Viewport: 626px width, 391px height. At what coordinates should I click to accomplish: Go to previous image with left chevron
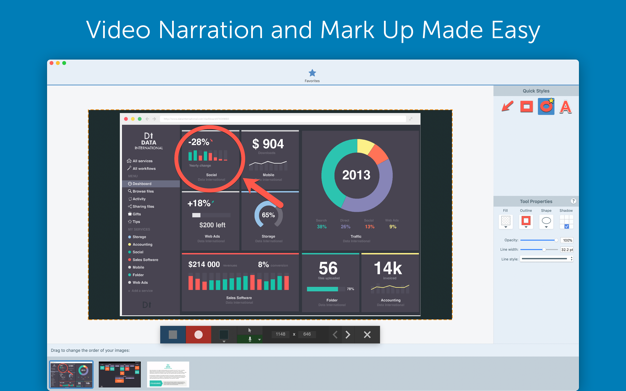[335, 335]
